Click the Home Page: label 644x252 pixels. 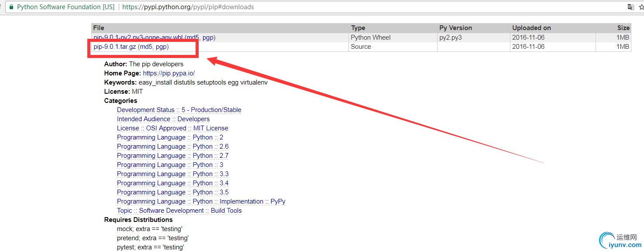pyautogui.click(x=123, y=73)
